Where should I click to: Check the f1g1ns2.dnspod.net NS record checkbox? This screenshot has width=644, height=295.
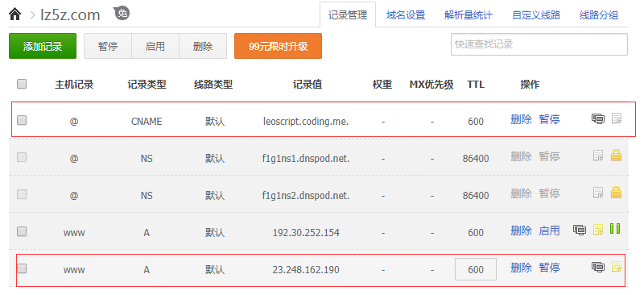click(x=22, y=194)
